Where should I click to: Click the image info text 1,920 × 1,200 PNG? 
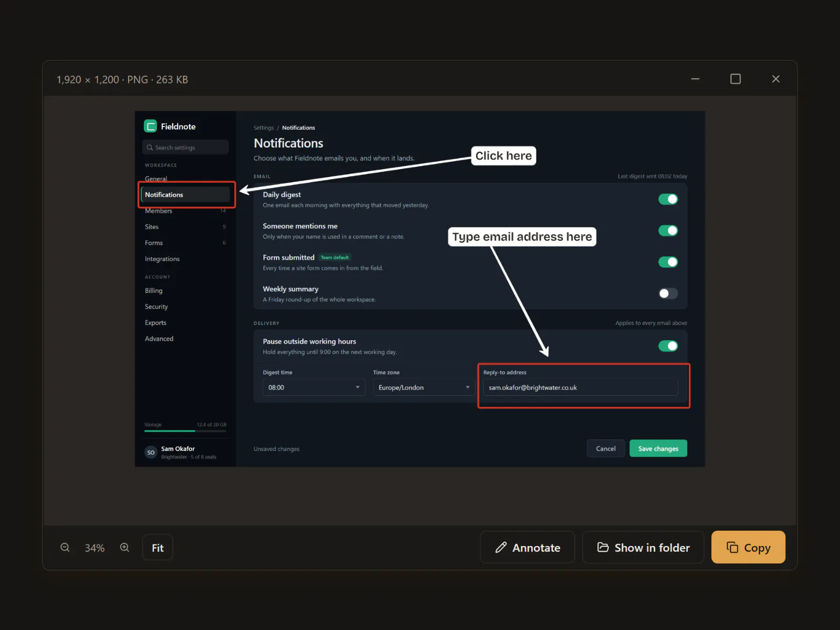tap(122, 80)
